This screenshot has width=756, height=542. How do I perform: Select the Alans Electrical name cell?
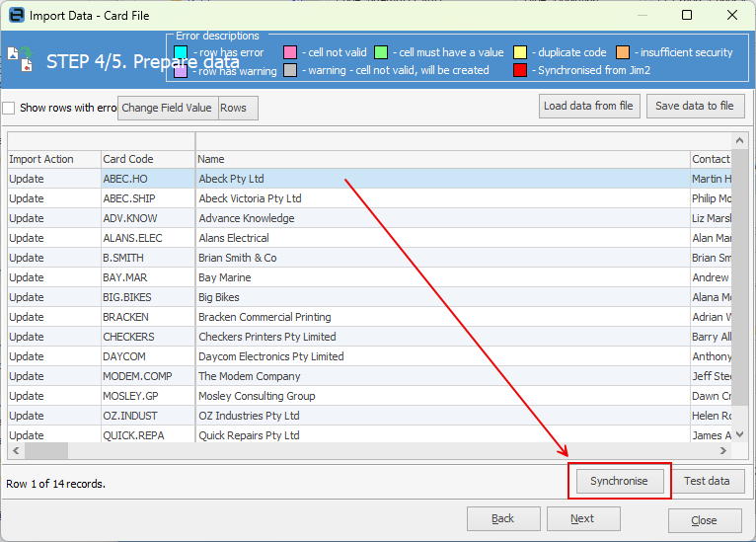(x=442, y=238)
